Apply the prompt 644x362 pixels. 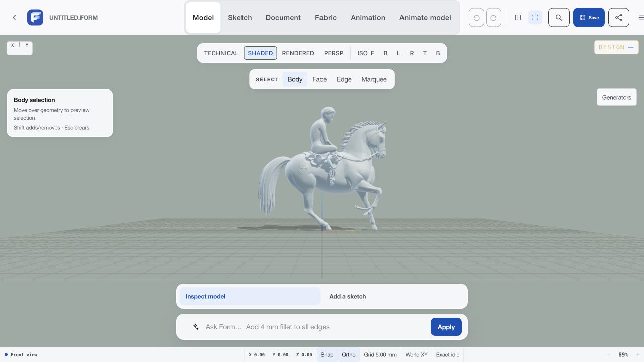[x=446, y=327]
